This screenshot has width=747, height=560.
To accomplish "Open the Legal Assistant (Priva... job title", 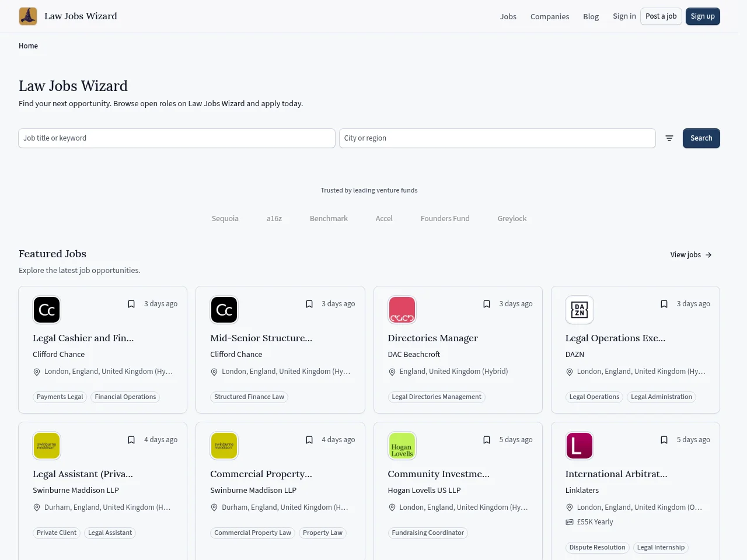I will (83, 474).
